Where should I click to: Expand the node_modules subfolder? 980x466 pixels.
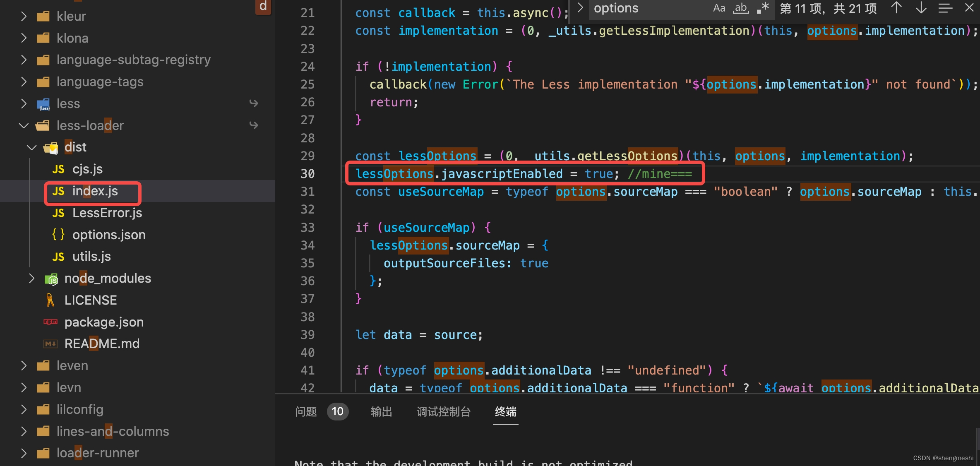tap(31, 279)
